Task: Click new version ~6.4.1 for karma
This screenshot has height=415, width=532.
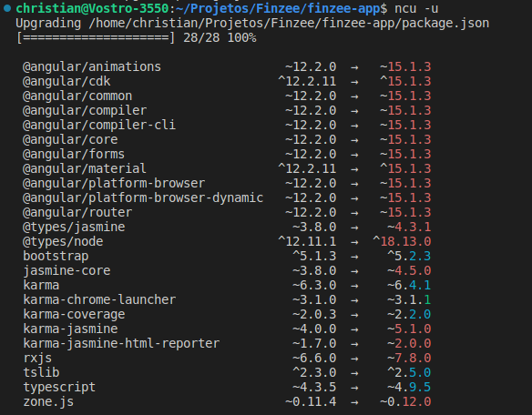Action: coord(409,286)
